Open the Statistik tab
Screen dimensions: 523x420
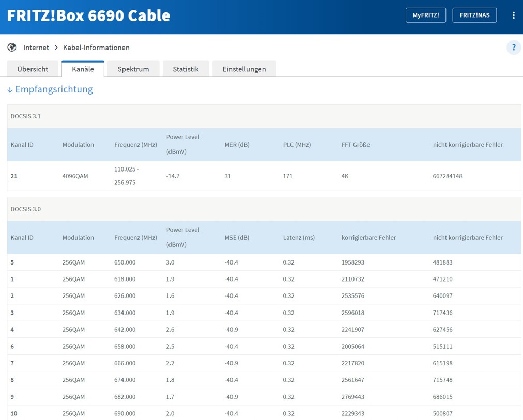[186, 69]
